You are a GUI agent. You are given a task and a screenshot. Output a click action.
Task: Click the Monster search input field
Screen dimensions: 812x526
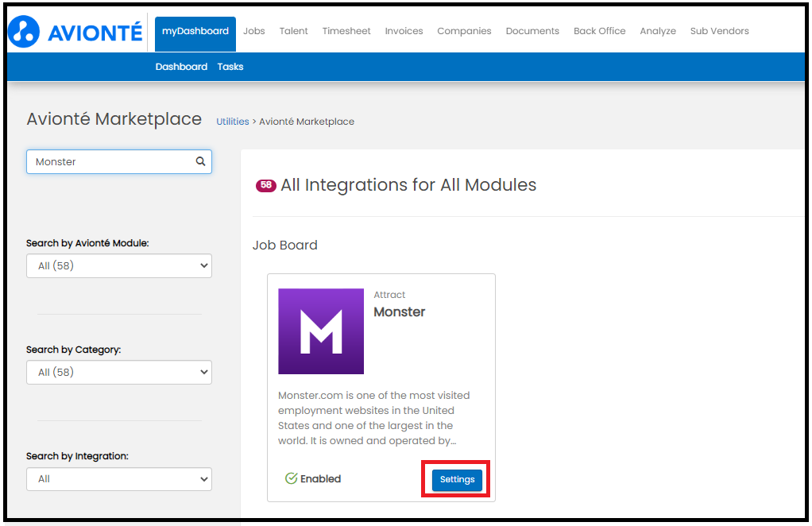pyautogui.click(x=119, y=161)
